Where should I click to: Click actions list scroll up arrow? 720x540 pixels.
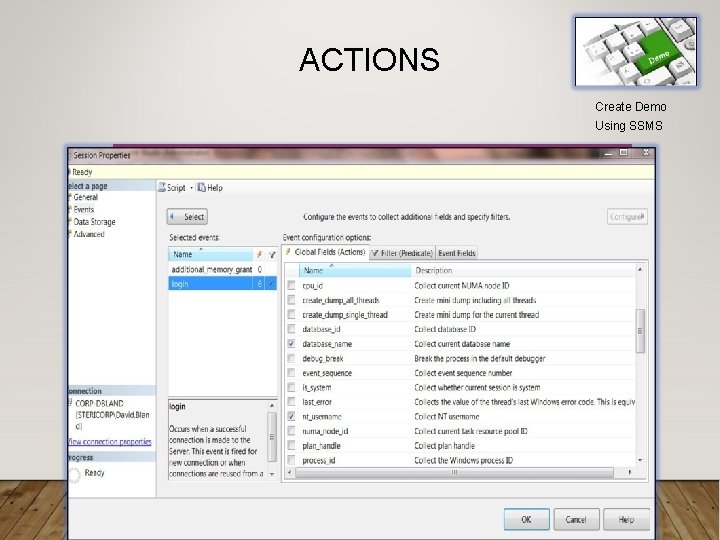(640, 270)
